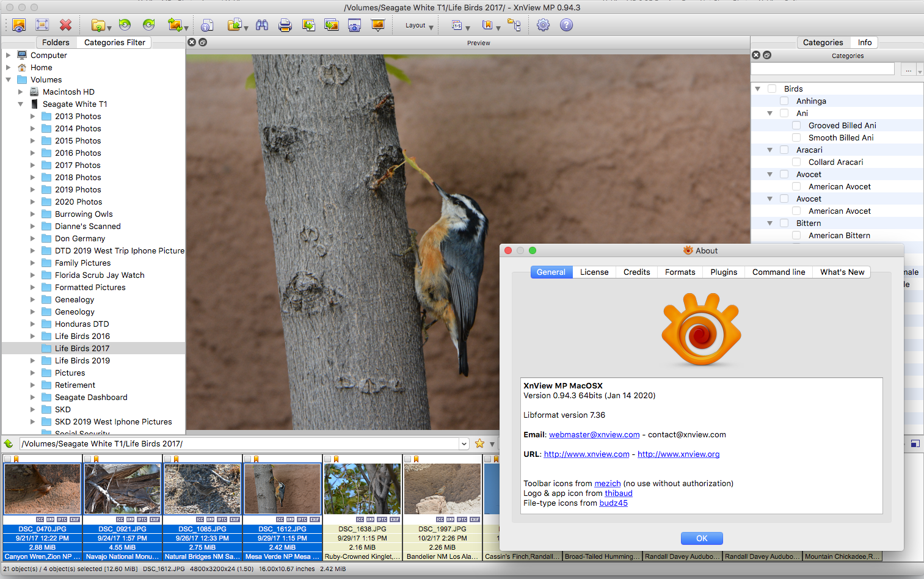This screenshot has height=579, width=924.
Task: Click the slideshow screen icon in toolbar
Action: tap(378, 25)
